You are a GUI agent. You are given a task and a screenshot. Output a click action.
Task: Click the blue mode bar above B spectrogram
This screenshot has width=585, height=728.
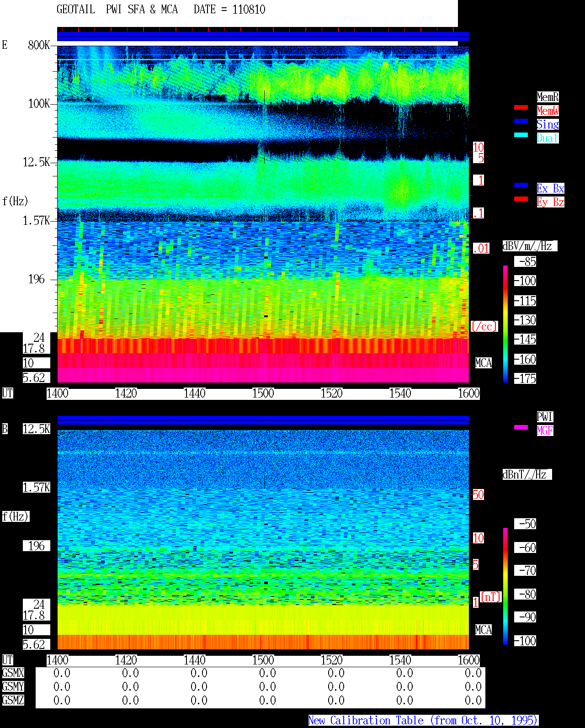(x=263, y=420)
